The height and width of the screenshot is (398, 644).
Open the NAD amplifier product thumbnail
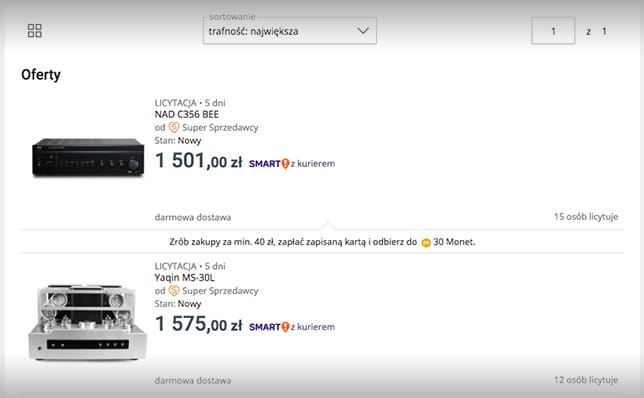click(88, 158)
